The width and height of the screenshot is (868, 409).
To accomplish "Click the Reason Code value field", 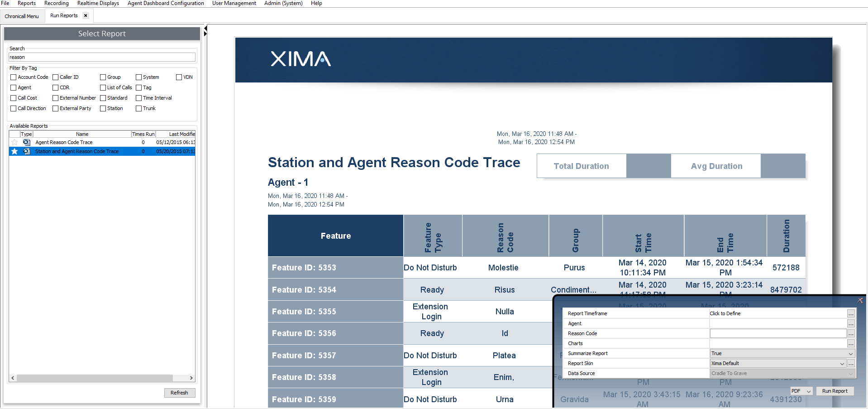I will (x=778, y=333).
